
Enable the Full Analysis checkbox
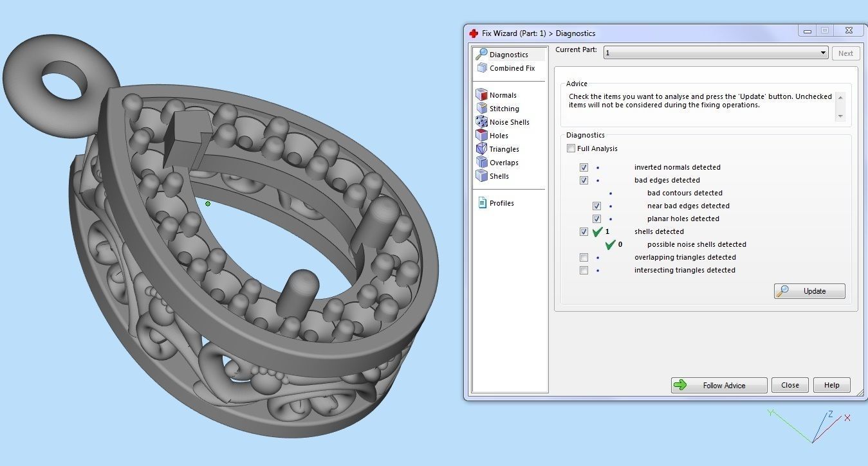(x=571, y=148)
